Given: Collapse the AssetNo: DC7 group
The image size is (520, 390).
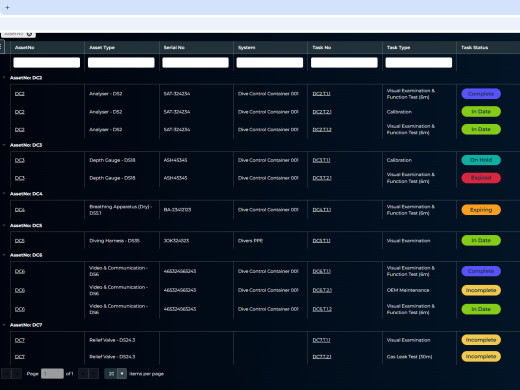Looking at the screenshot, I should tap(4, 325).
